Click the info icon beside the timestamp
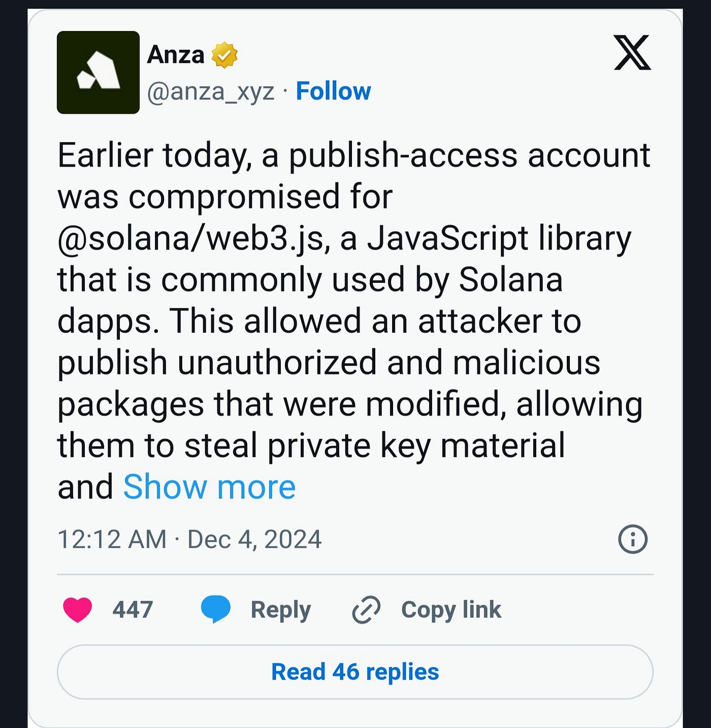The image size is (711, 728). click(632, 540)
